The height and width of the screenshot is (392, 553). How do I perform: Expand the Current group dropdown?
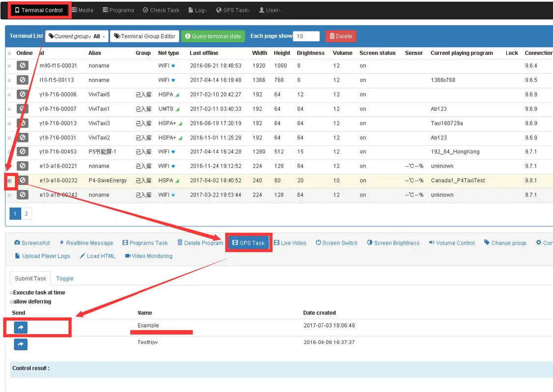[77, 36]
